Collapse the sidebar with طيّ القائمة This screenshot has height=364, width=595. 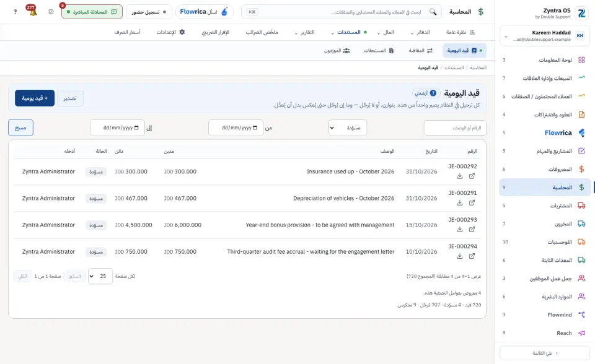[545, 353]
